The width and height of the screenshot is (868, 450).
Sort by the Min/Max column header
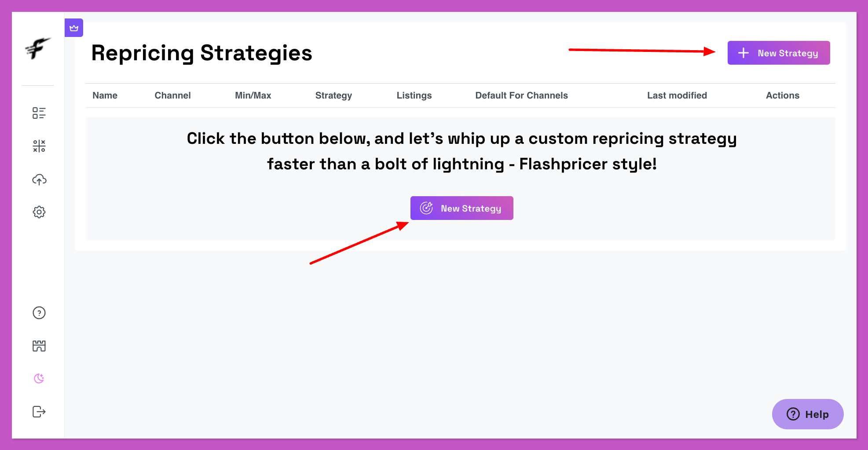pos(253,95)
